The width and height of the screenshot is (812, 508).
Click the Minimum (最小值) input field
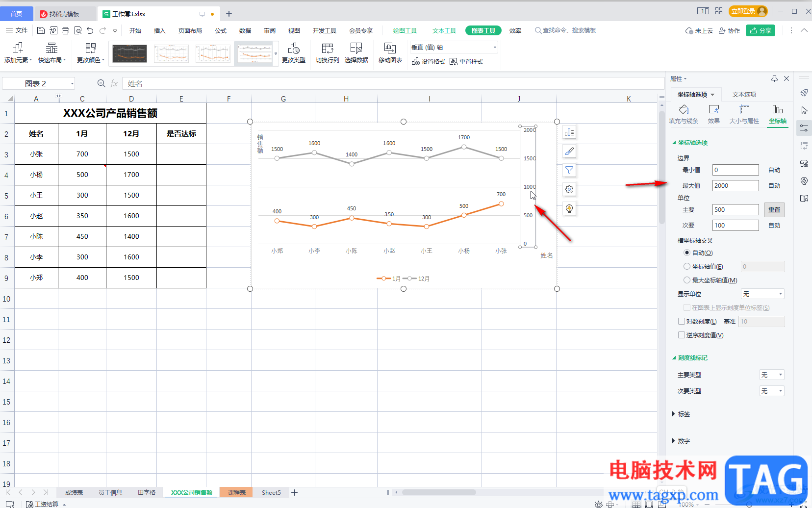(736, 170)
